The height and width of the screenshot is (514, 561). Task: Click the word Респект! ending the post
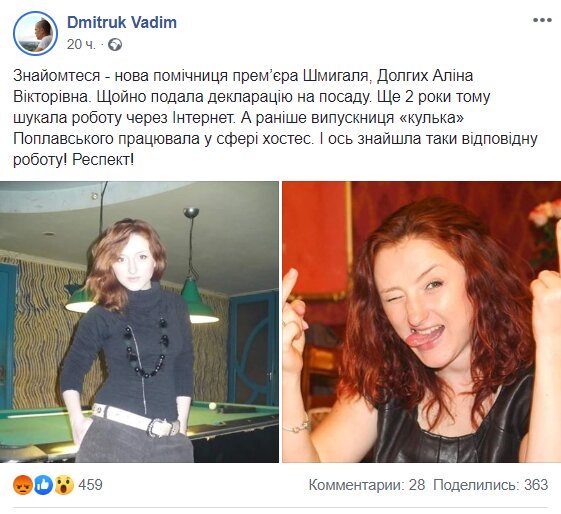click(103, 160)
